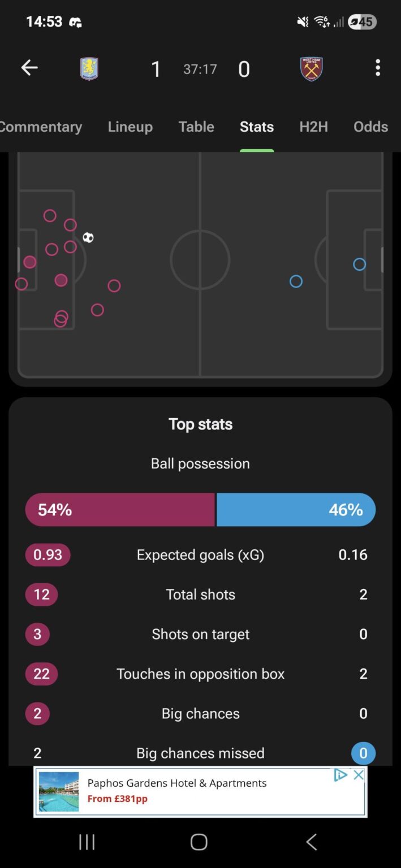Tap the back arrow to leave match view
This screenshot has width=401, height=868.
click(x=29, y=67)
